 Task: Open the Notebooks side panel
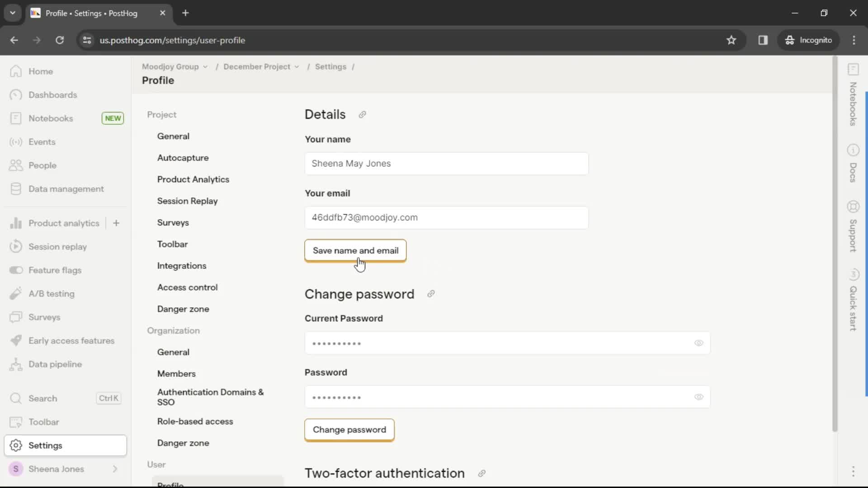(853, 95)
